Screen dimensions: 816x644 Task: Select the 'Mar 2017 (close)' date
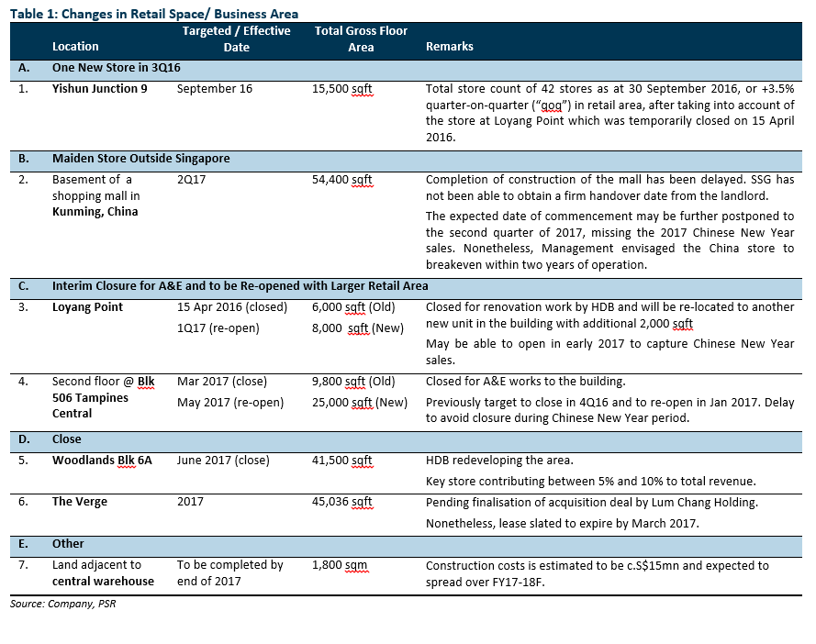click(x=222, y=382)
